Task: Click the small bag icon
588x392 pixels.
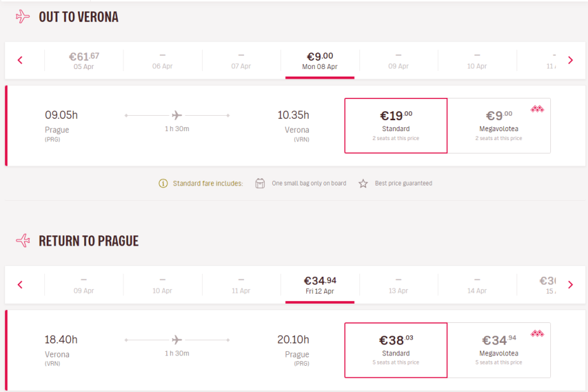Action: (259, 184)
